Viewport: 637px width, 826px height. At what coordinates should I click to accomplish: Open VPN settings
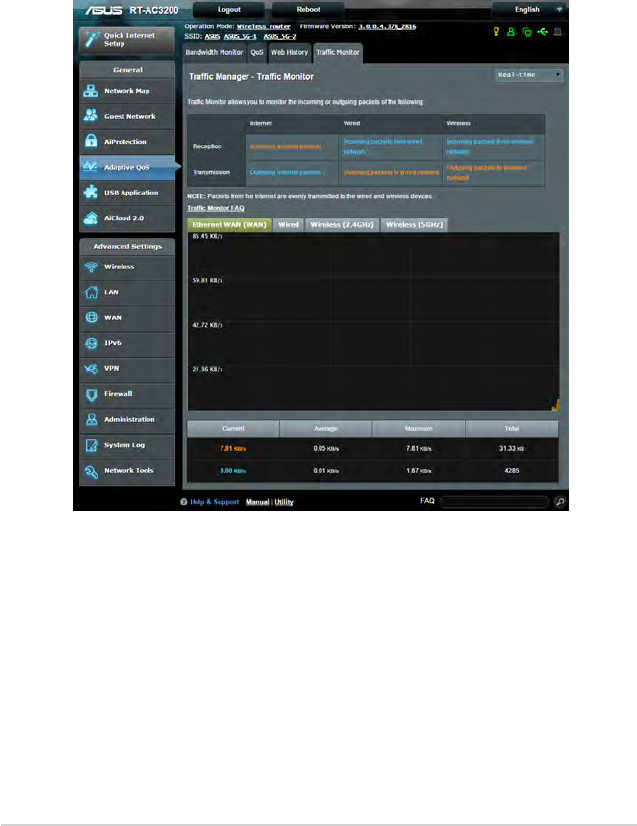coord(126,369)
